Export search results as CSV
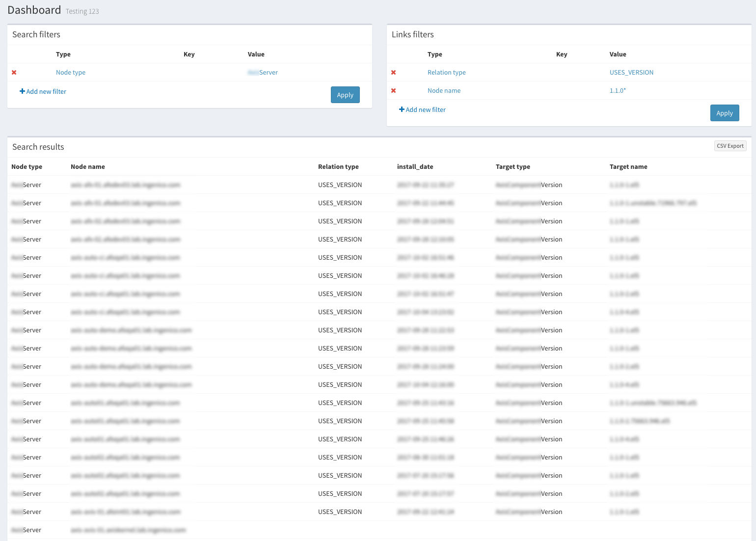 click(x=730, y=146)
